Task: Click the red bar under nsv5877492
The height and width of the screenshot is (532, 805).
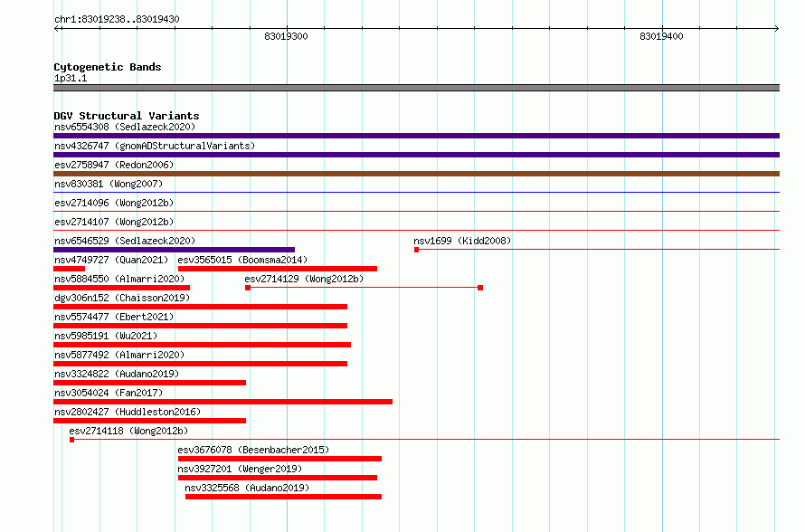Action: click(200, 364)
